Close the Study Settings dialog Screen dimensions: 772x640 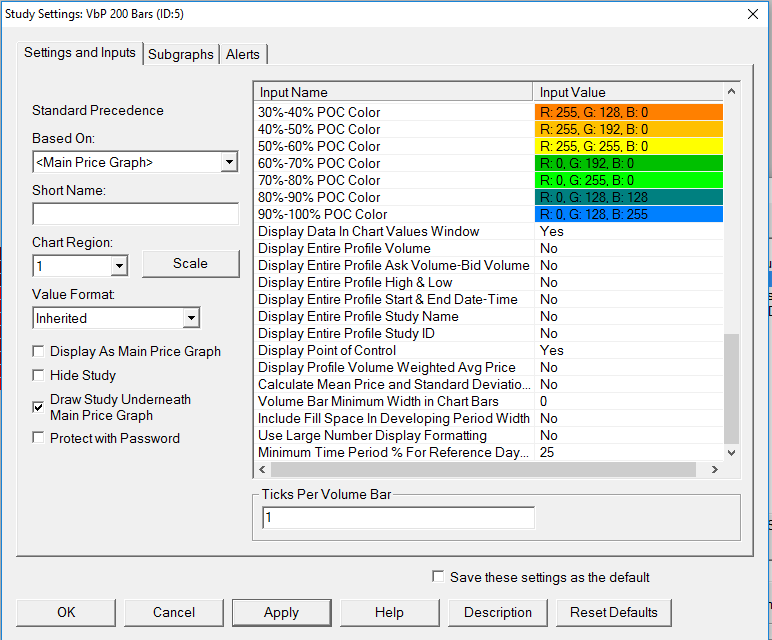coord(751,14)
